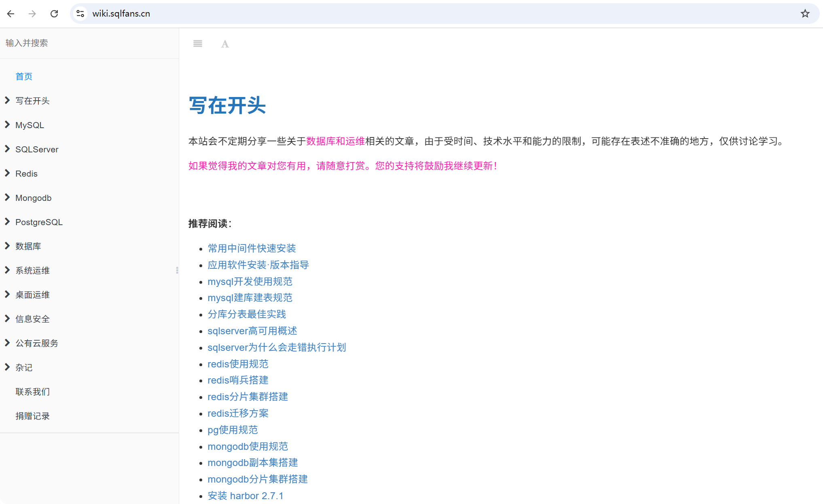Open the site info icon in the address bar
This screenshot has width=823, height=504.
coord(80,14)
